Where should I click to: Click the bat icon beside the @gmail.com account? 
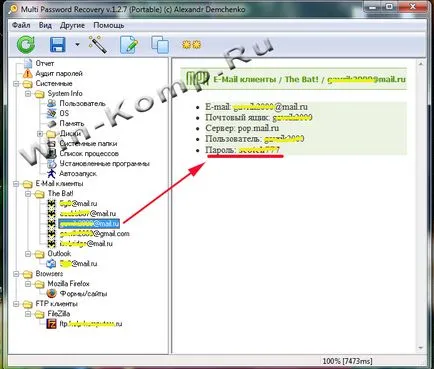[x=51, y=234]
